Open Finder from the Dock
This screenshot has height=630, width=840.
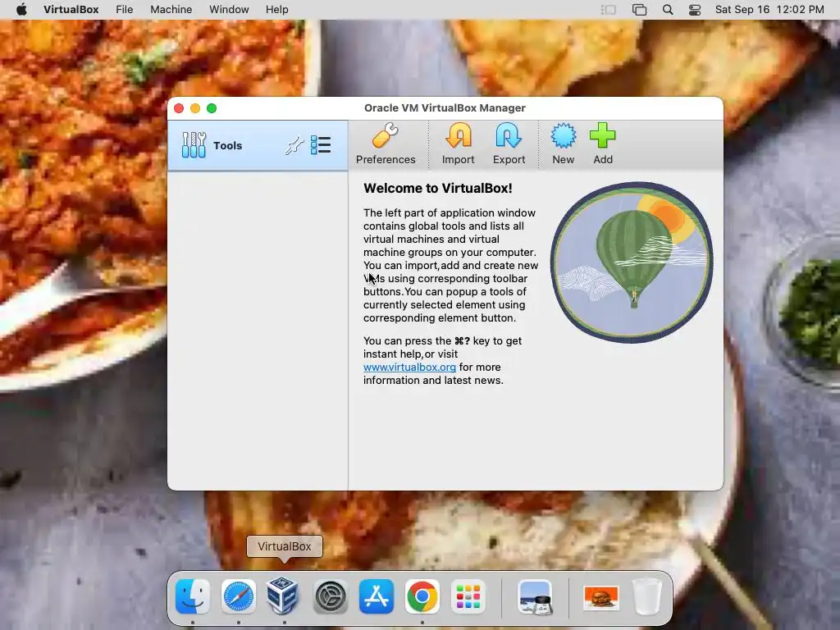pos(193,596)
